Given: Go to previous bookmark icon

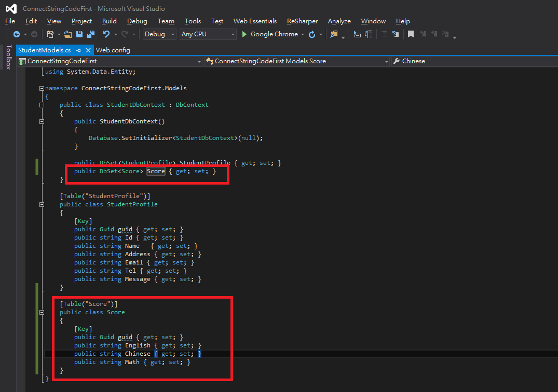Looking at the screenshot, I should pyautogui.click(x=423, y=34).
